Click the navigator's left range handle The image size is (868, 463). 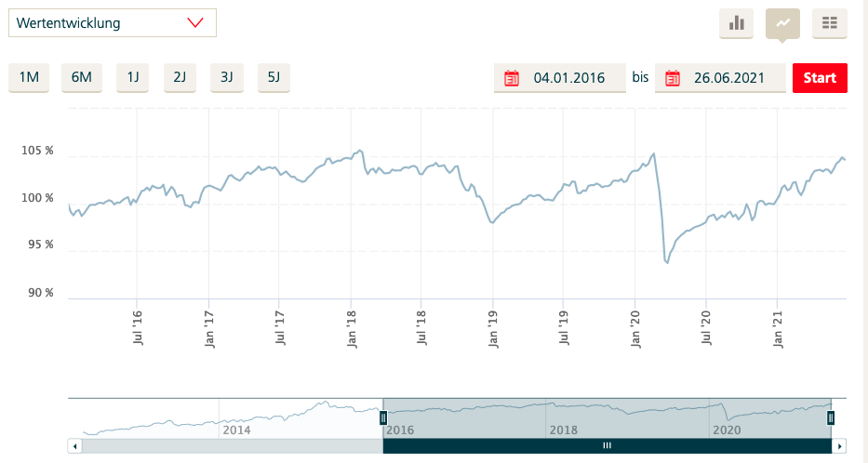click(x=382, y=417)
